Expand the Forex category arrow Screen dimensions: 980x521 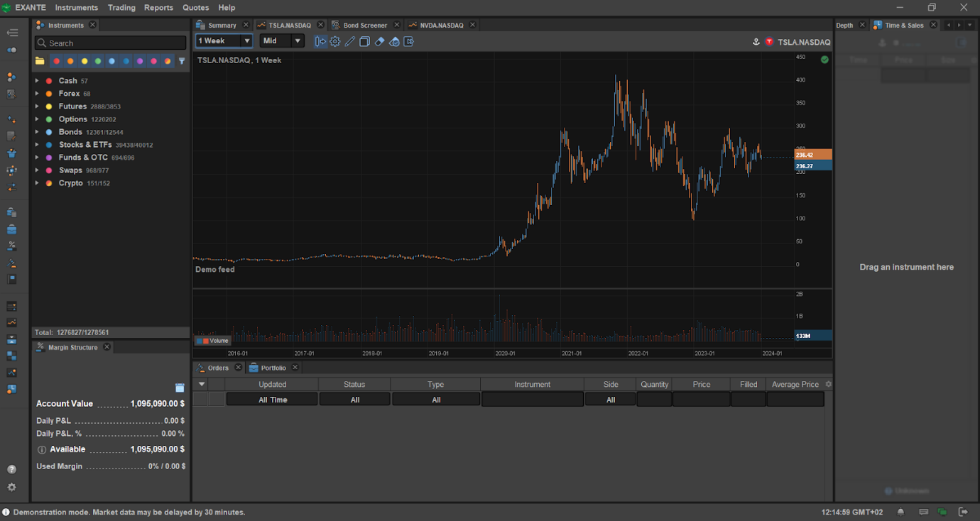[37, 94]
